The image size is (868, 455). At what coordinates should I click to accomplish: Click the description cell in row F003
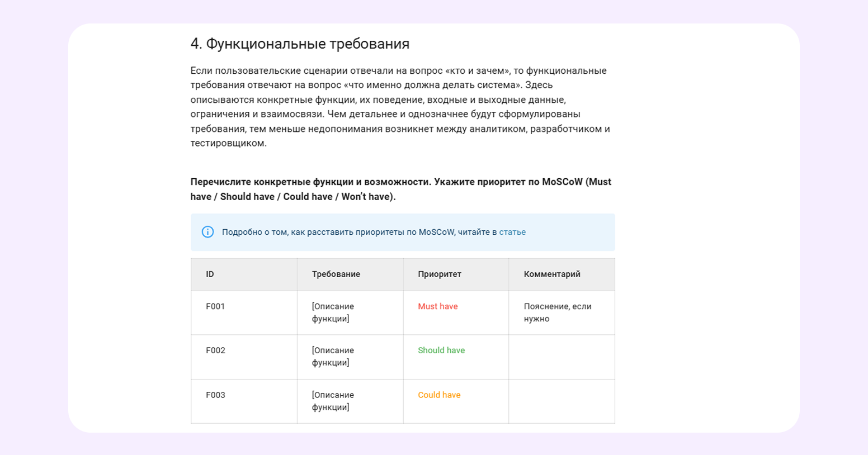coord(333,401)
